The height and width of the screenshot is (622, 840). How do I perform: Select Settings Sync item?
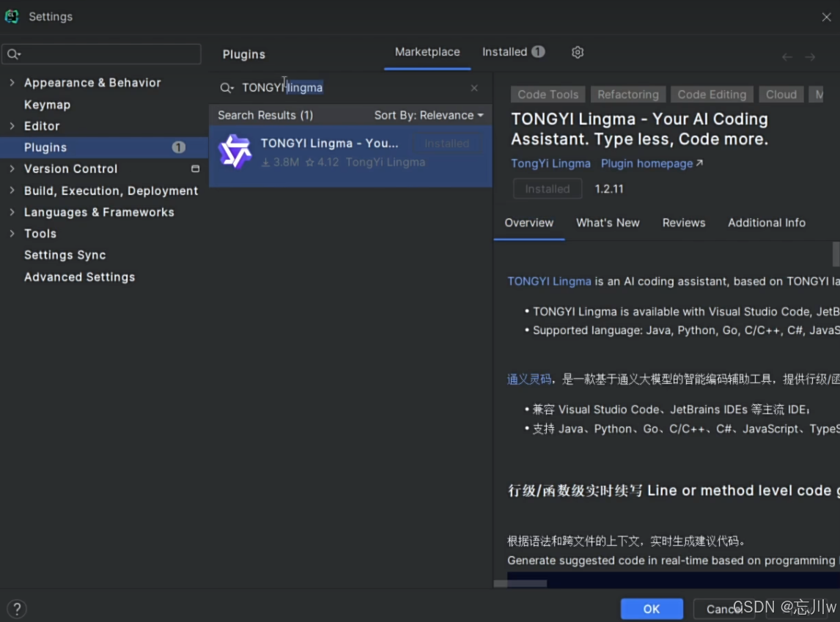click(x=65, y=256)
